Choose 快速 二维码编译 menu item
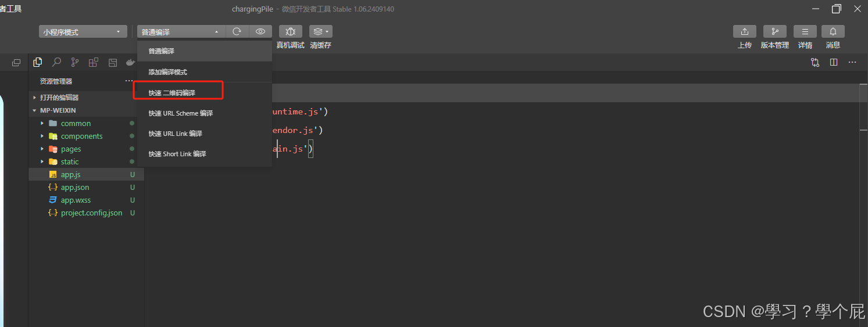Viewport: 868px width, 327px height. (205, 92)
